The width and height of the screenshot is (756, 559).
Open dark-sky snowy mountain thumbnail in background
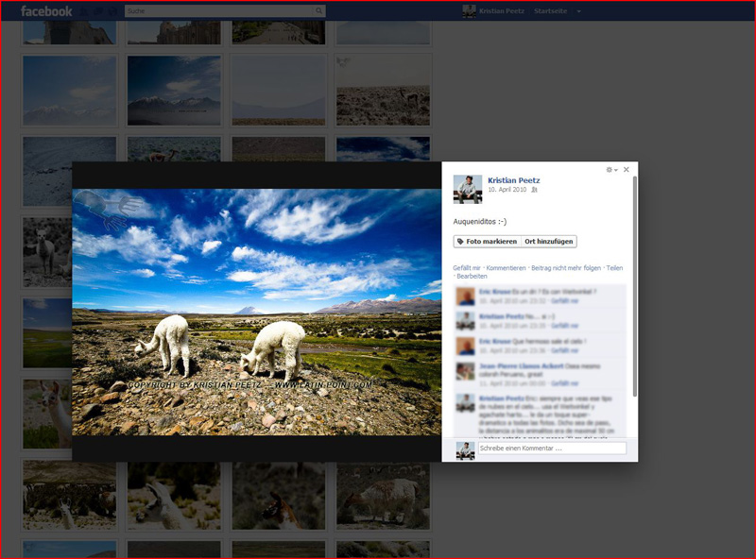[x=174, y=91]
